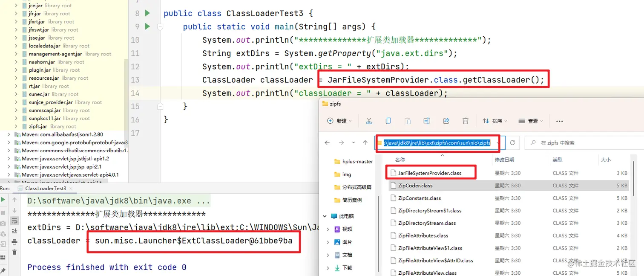Screen dimensions: 644x276
Task: Share item using Explorer toolbar icon
Action: pyautogui.click(x=446, y=121)
